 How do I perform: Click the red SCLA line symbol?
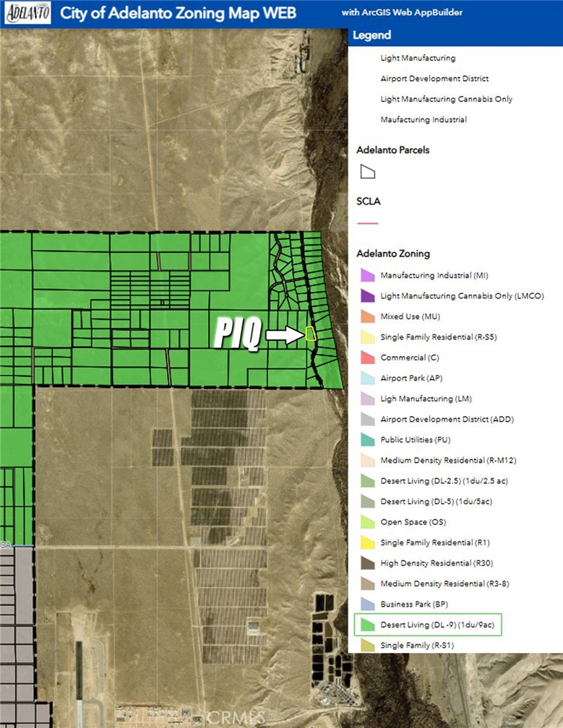point(367,223)
